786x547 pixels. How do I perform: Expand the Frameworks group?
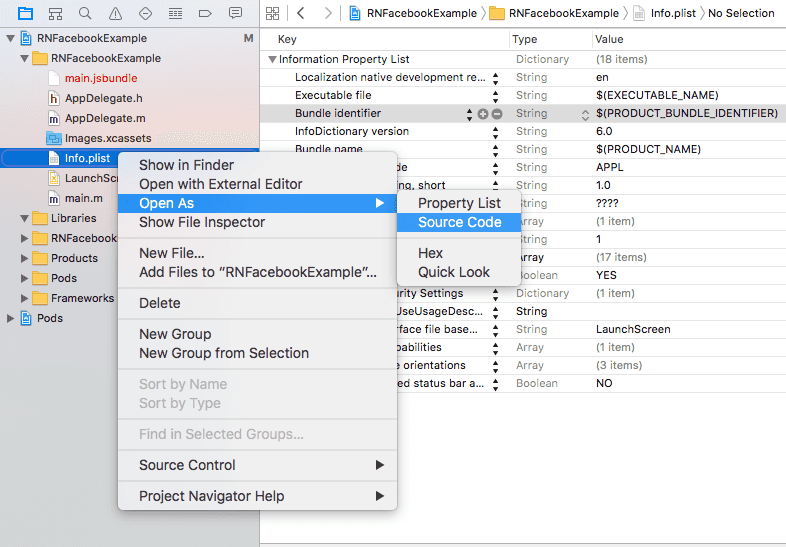(24, 298)
